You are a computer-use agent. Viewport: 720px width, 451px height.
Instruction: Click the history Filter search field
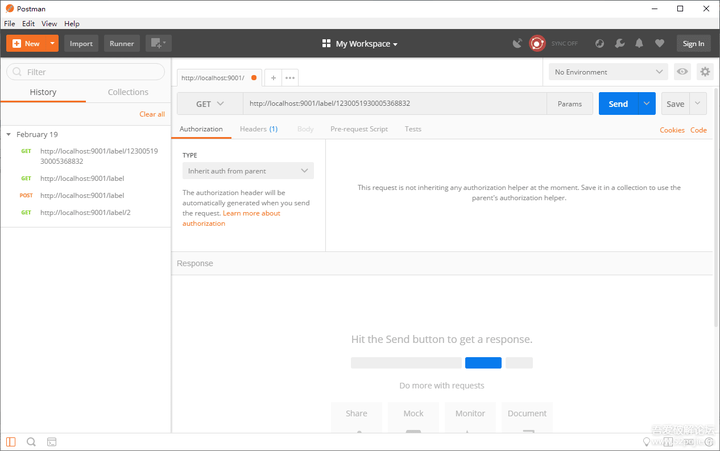pos(85,72)
